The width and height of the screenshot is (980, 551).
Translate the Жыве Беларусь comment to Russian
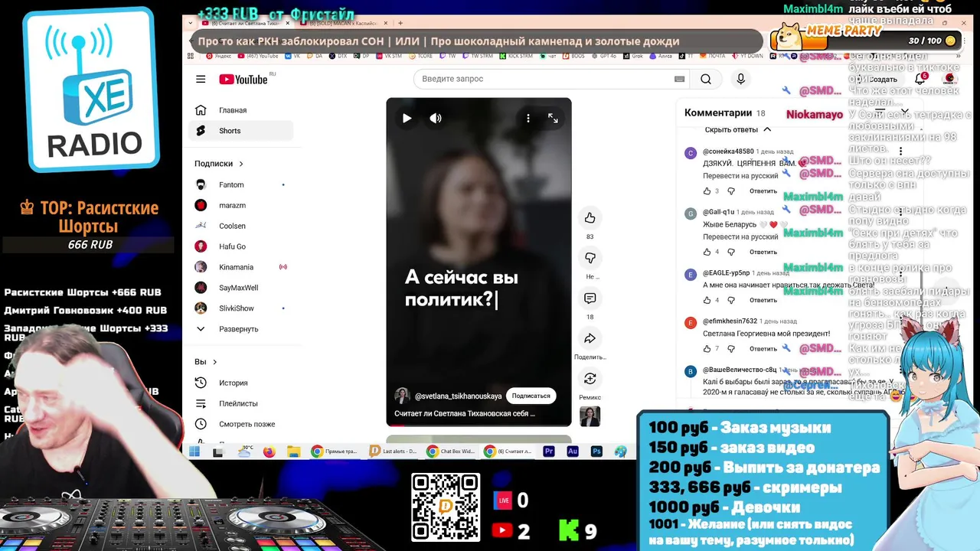(740, 237)
